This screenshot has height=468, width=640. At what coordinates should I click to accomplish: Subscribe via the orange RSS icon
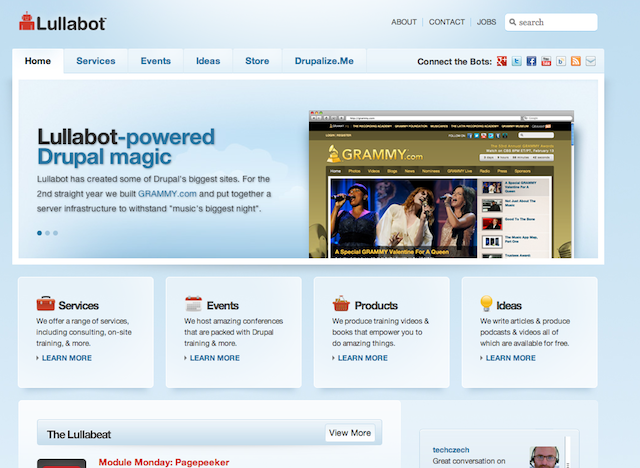tap(576, 61)
